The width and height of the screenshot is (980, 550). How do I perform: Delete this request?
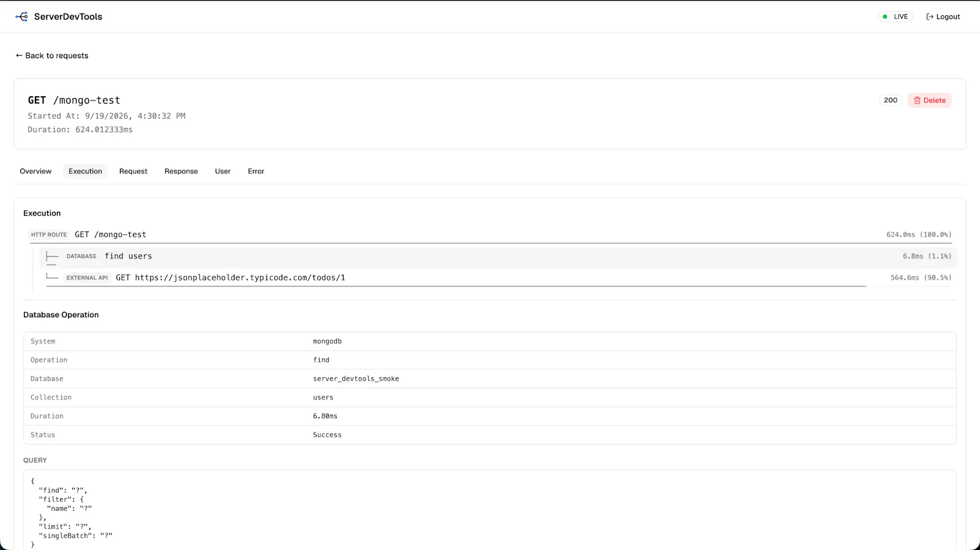pos(929,100)
